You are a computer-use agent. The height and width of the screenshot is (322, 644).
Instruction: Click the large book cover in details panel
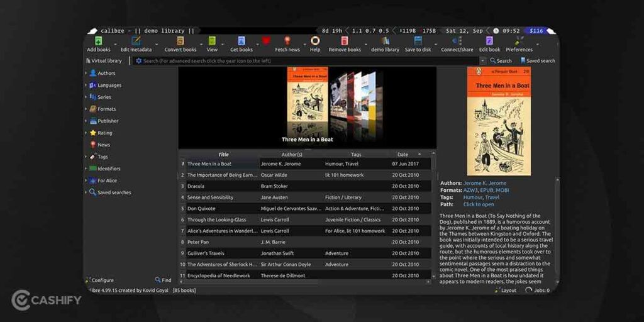(499, 121)
